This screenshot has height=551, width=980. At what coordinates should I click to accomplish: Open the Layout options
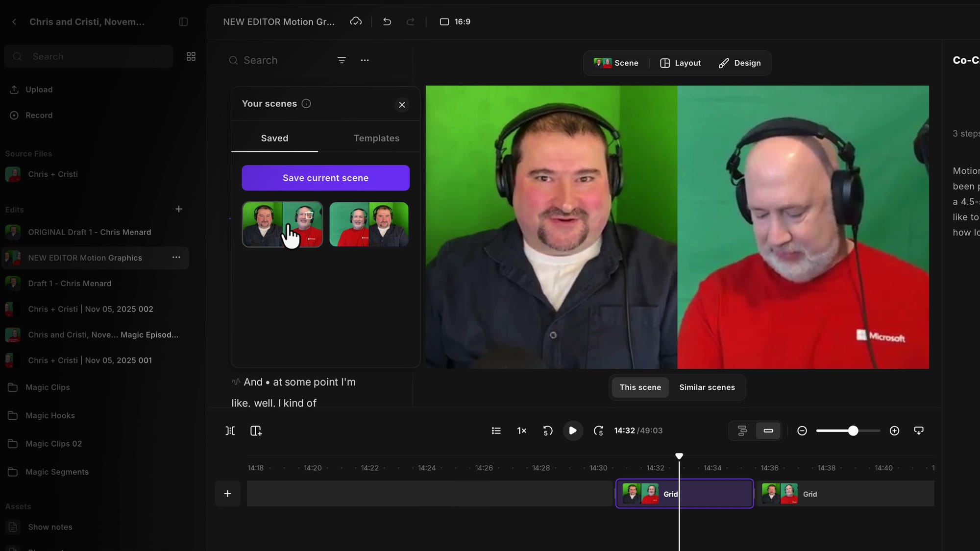pos(680,63)
